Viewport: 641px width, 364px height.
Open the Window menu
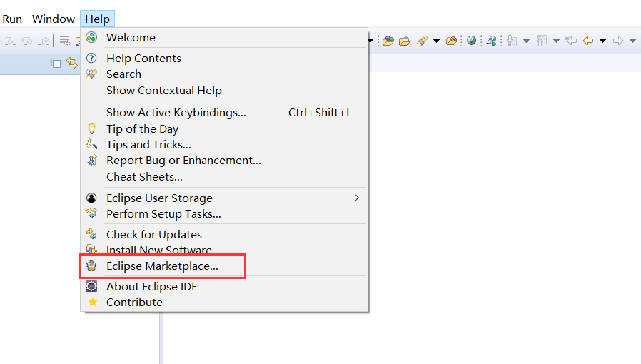tap(54, 19)
